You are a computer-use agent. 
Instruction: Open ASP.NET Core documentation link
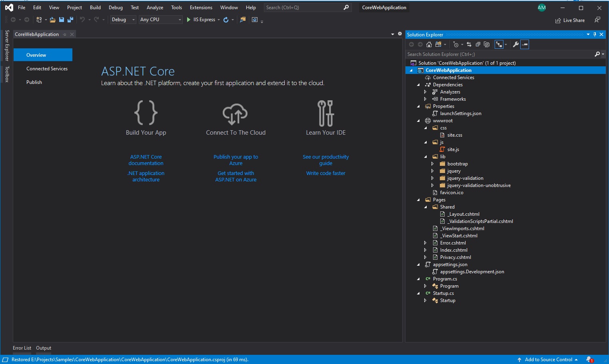click(146, 160)
